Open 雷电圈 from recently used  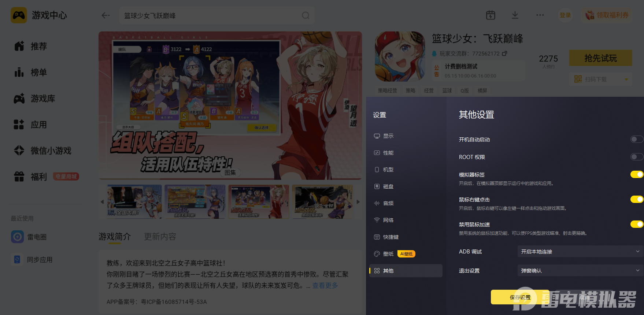pyautogui.click(x=29, y=237)
